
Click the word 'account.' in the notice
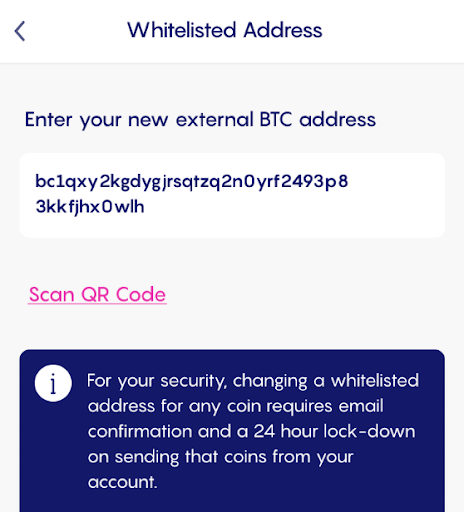(122, 482)
